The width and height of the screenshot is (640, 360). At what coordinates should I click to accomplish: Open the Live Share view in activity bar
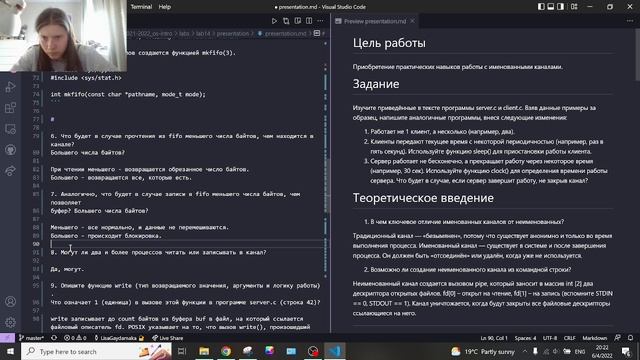pyautogui.click(x=11, y=171)
